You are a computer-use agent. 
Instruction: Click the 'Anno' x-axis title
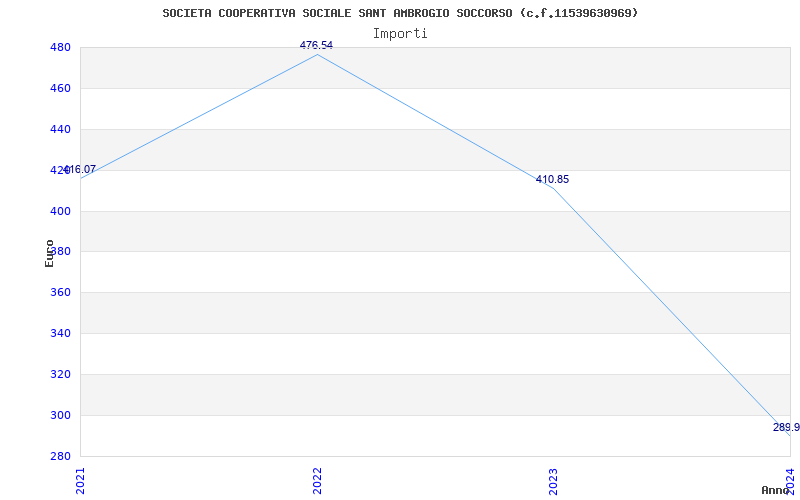[x=776, y=490]
